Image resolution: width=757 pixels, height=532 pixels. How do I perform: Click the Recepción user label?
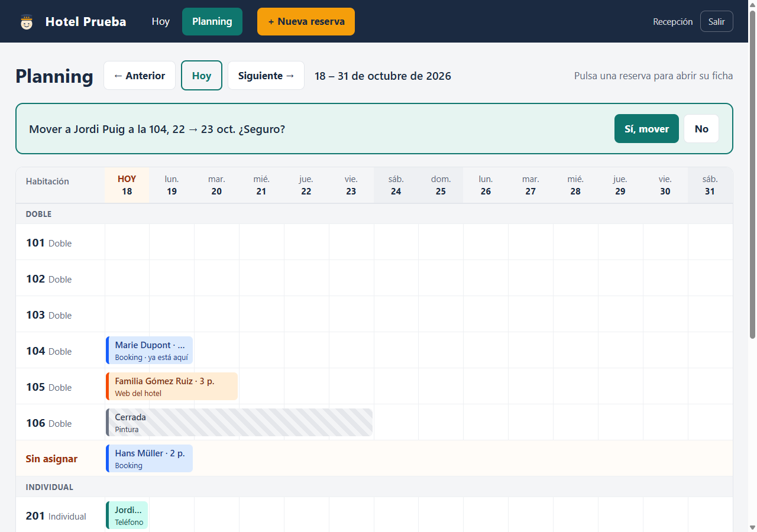673,21
